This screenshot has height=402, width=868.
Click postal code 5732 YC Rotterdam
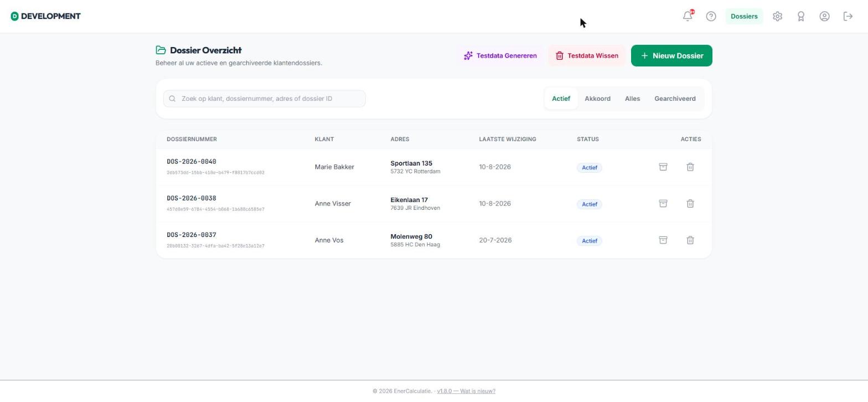[x=415, y=172]
